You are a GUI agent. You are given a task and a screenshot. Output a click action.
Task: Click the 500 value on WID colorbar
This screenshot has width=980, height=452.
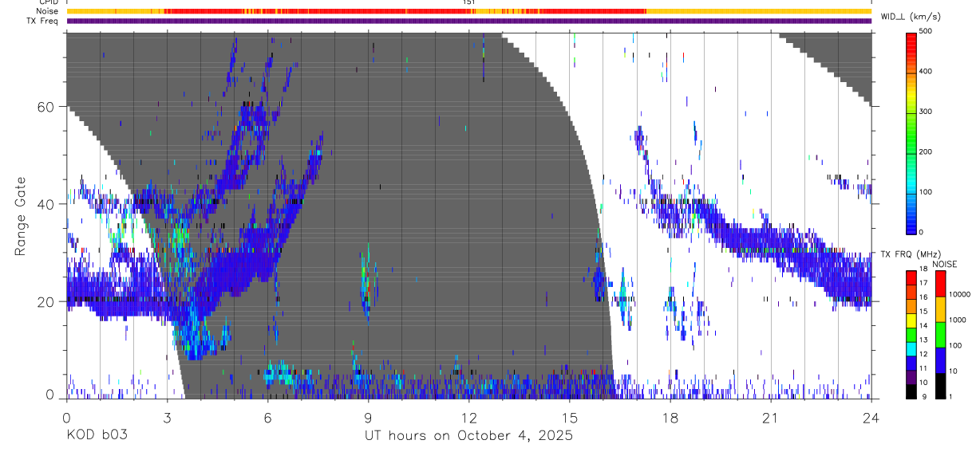927,31
